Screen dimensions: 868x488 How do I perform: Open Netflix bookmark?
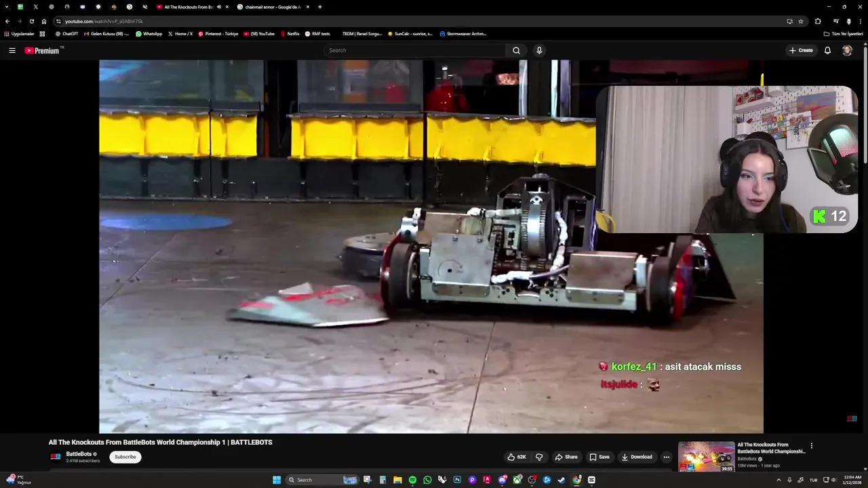click(290, 33)
